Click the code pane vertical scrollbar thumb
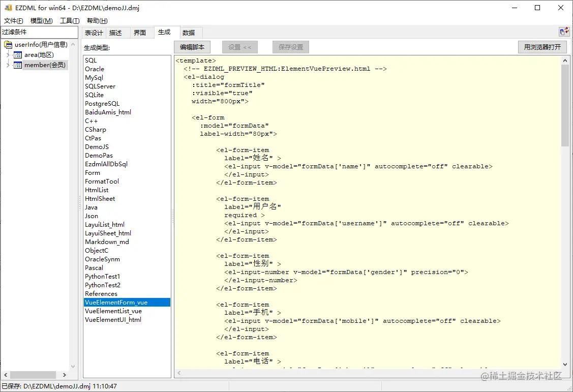The height and width of the screenshot is (392, 573). 565,106
